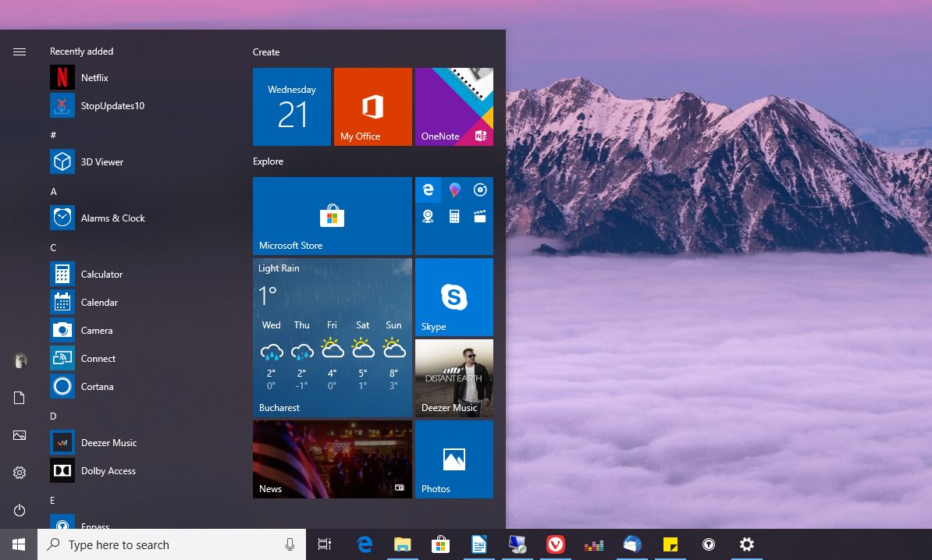Open the user account avatar in Start rail
Viewport: 932px width, 560px height.
point(20,360)
